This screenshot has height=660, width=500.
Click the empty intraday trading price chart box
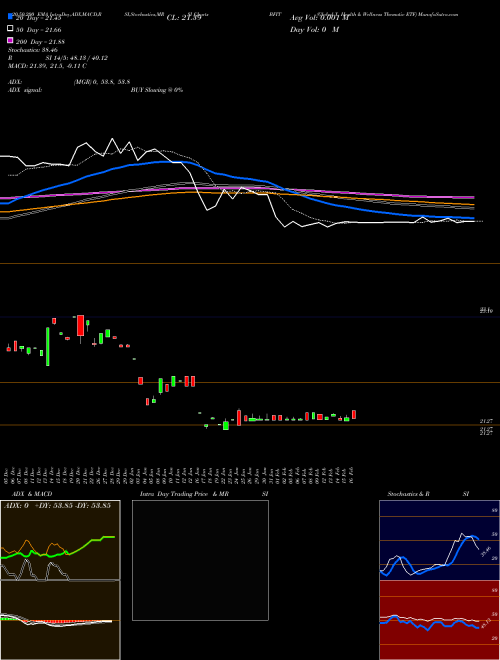point(200,560)
